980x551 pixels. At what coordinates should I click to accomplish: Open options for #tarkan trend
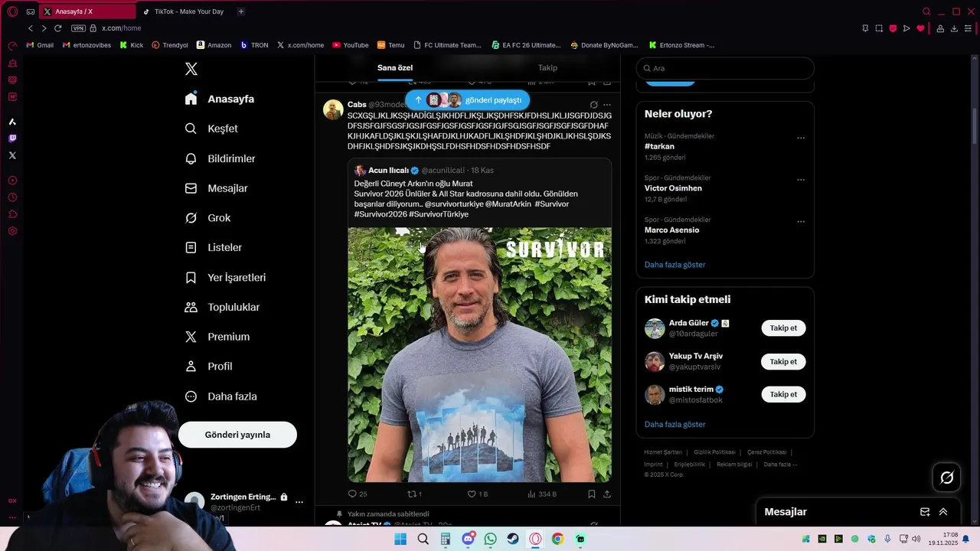tap(801, 139)
